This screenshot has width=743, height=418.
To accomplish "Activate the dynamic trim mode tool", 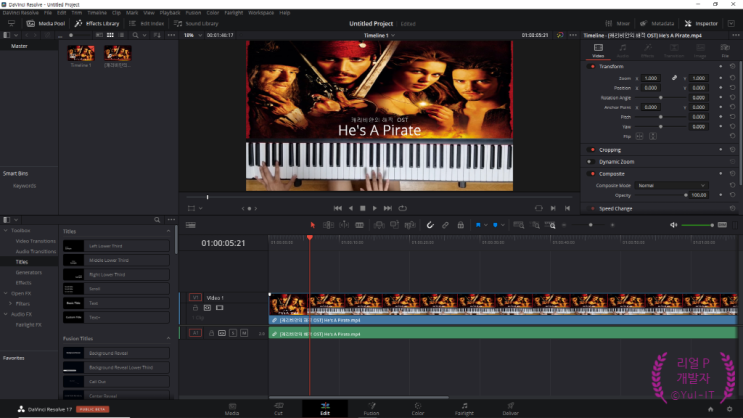I will click(344, 225).
